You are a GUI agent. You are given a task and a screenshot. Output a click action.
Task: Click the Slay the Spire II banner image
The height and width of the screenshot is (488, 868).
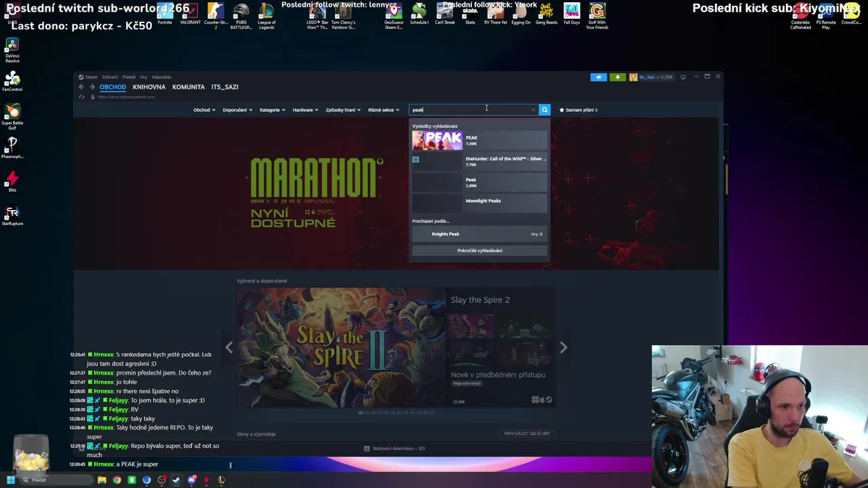pyautogui.click(x=341, y=347)
